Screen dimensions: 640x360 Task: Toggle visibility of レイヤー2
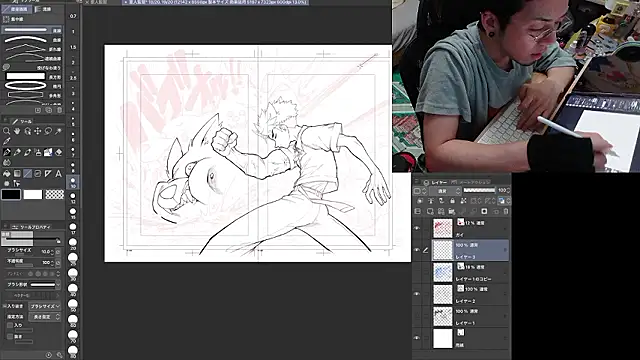tap(417, 294)
